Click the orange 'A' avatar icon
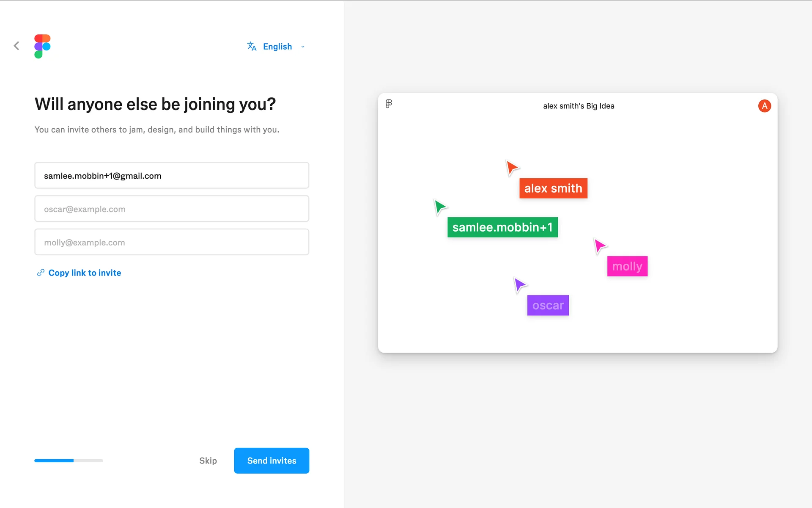This screenshot has width=812, height=508. [764, 106]
